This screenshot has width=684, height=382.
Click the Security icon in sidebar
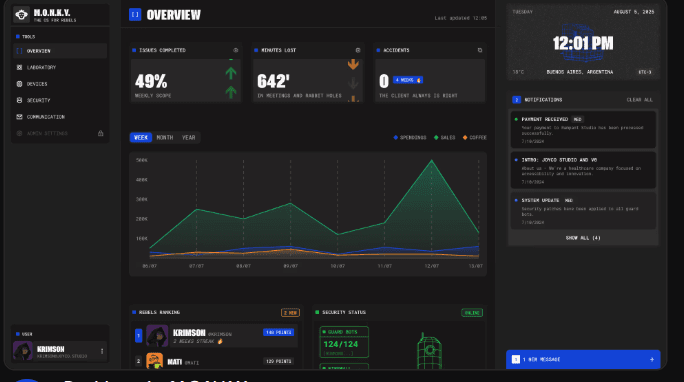click(x=19, y=100)
